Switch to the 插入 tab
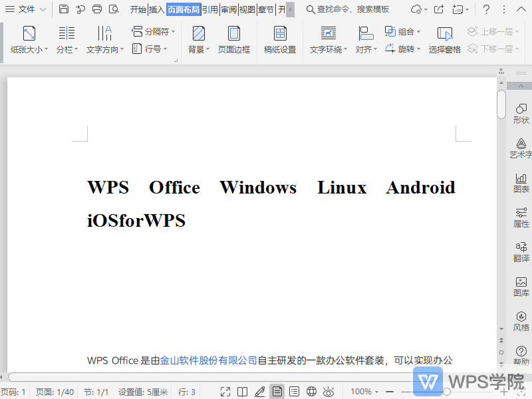Screen dimensions: 532x399 point(157,9)
